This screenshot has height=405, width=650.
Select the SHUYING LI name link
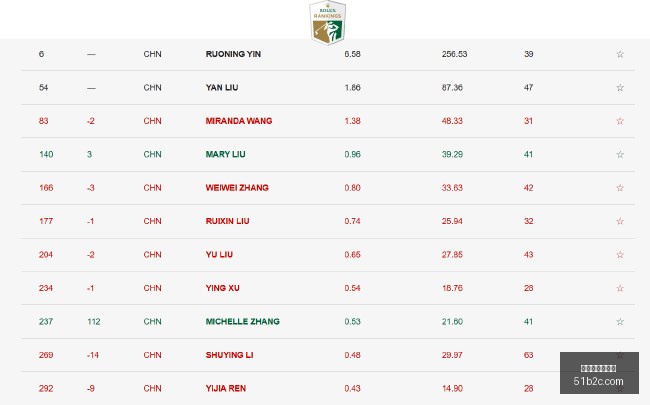point(229,355)
